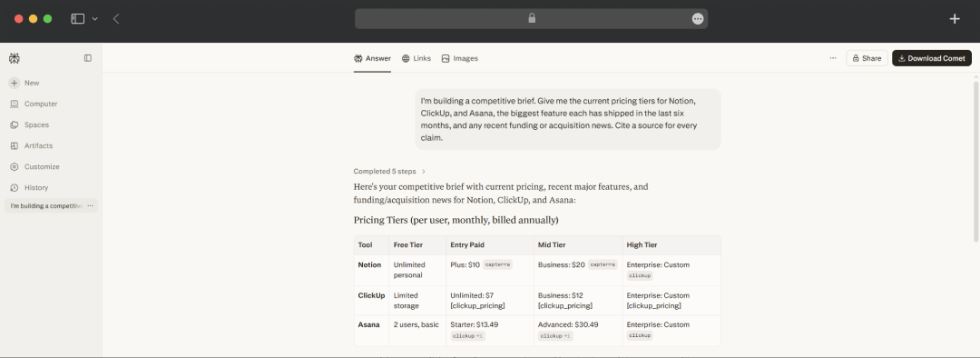Click the Share button

867,58
